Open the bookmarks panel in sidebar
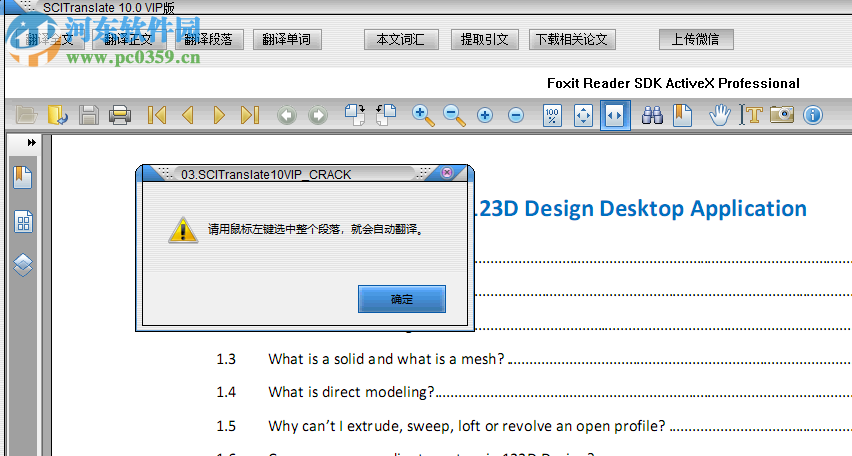The height and width of the screenshot is (456, 852). 23,177
